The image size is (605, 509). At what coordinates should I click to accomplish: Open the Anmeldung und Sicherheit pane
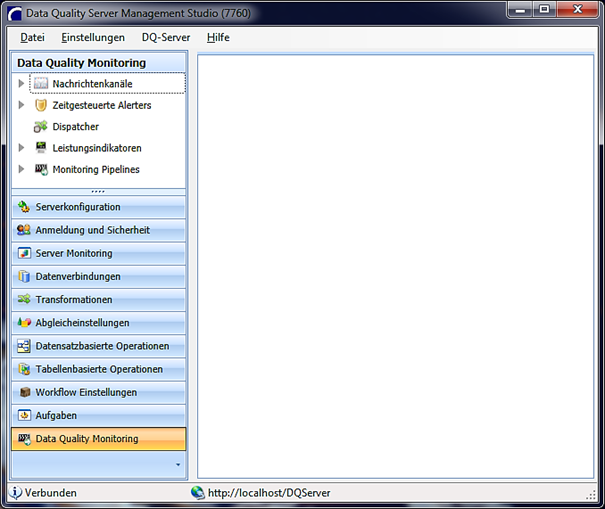99,230
